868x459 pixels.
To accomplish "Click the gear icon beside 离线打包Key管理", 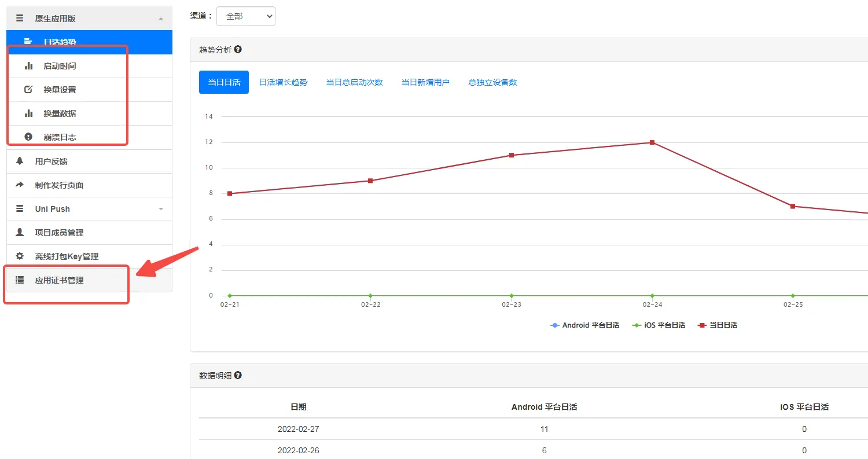I will pos(20,256).
